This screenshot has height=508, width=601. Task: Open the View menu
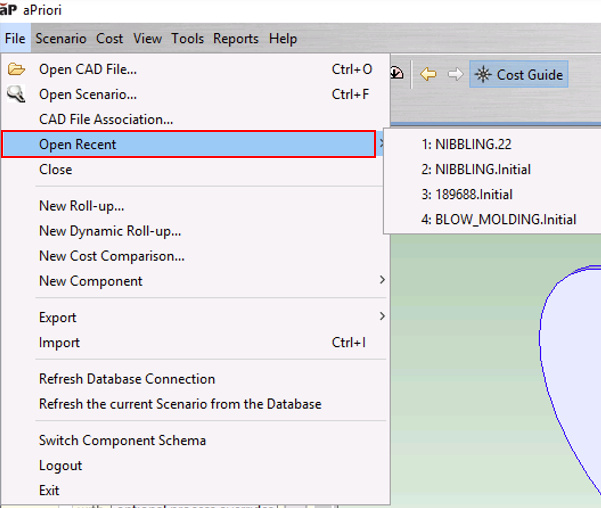tap(148, 38)
